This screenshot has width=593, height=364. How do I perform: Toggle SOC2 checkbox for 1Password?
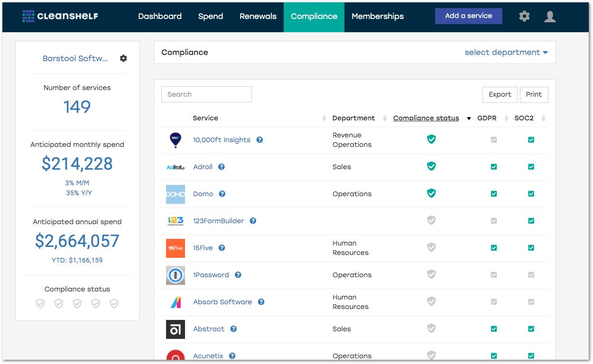point(531,275)
